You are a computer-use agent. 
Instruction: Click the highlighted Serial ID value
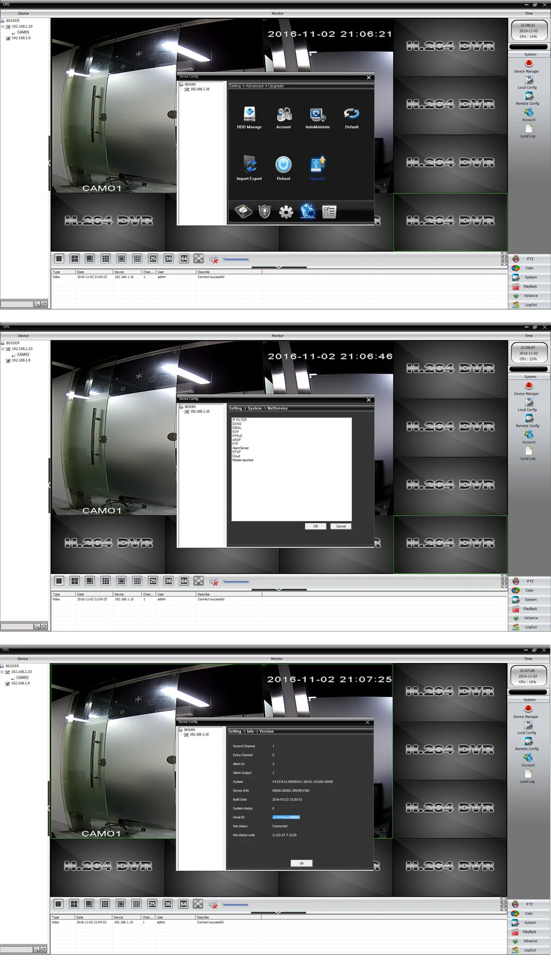click(x=286, y=817)
